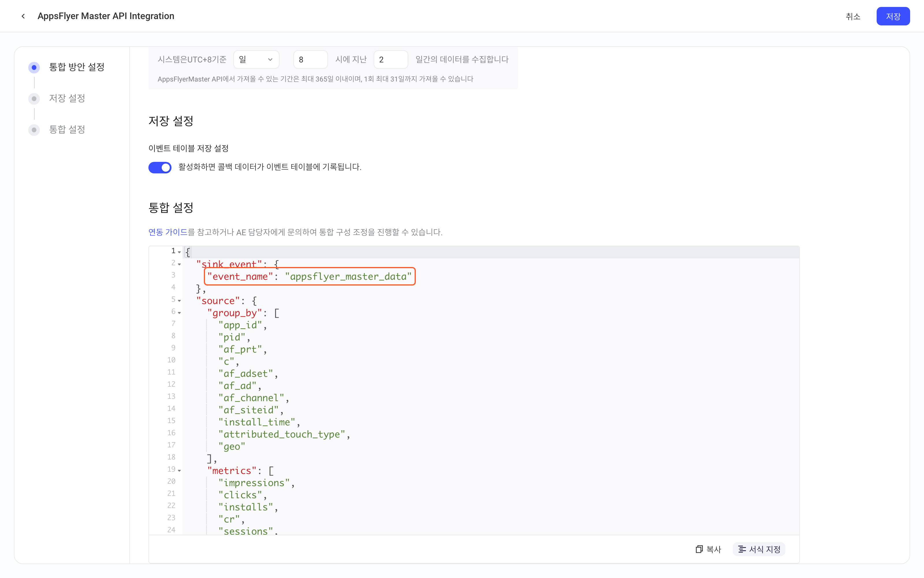Click the "af_adset" entry on line 11
The height and width of the screenshot is (578, 924).
point(245,373)
